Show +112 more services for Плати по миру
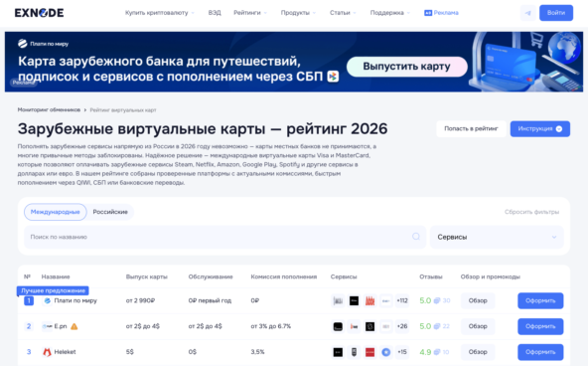The height and width of the screenshot is (366, 588). 402,300
